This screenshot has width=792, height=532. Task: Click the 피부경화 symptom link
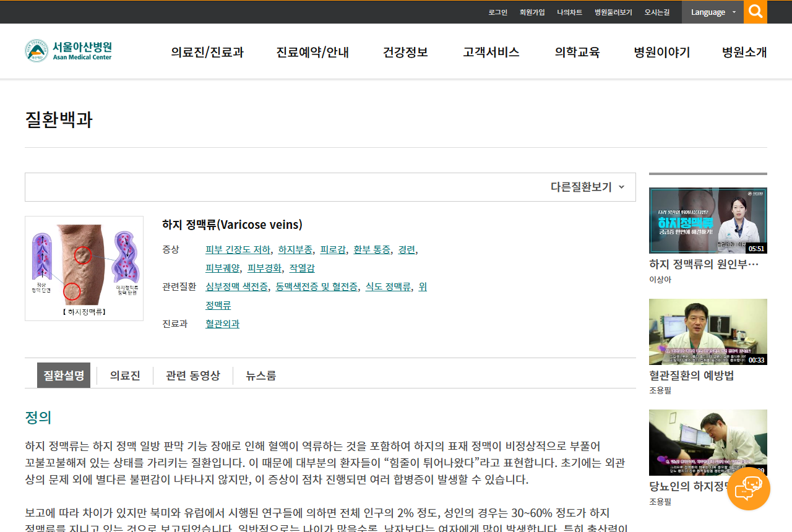(265, 268)
